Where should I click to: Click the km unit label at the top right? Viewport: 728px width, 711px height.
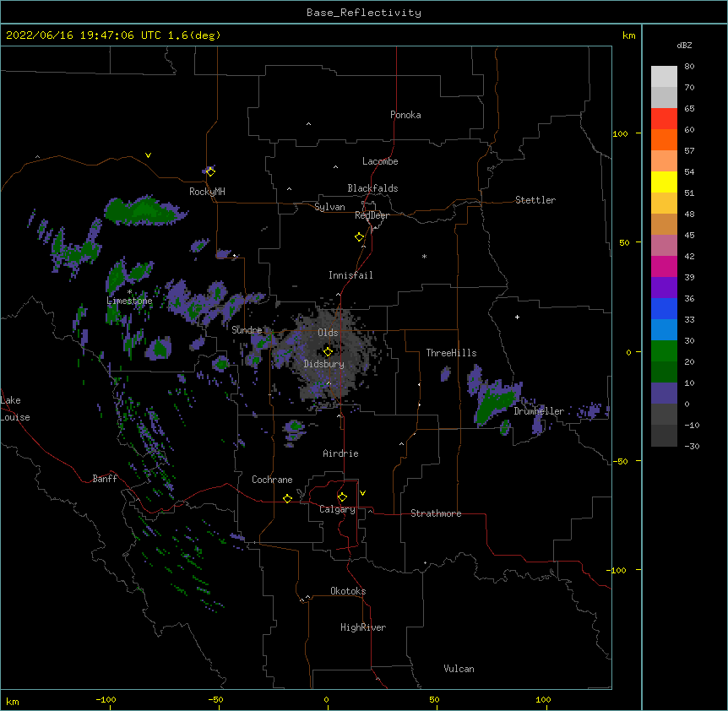[628, 35]
